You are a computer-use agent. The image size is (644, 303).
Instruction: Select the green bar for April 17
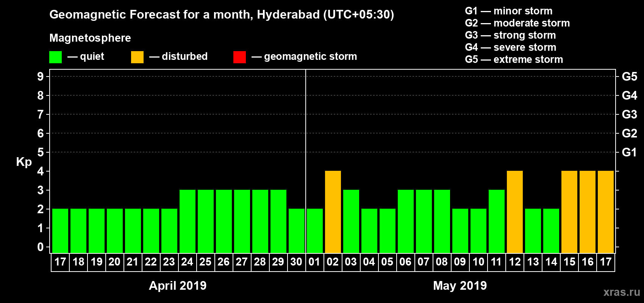pyautogui.click(x=60, y=231)
